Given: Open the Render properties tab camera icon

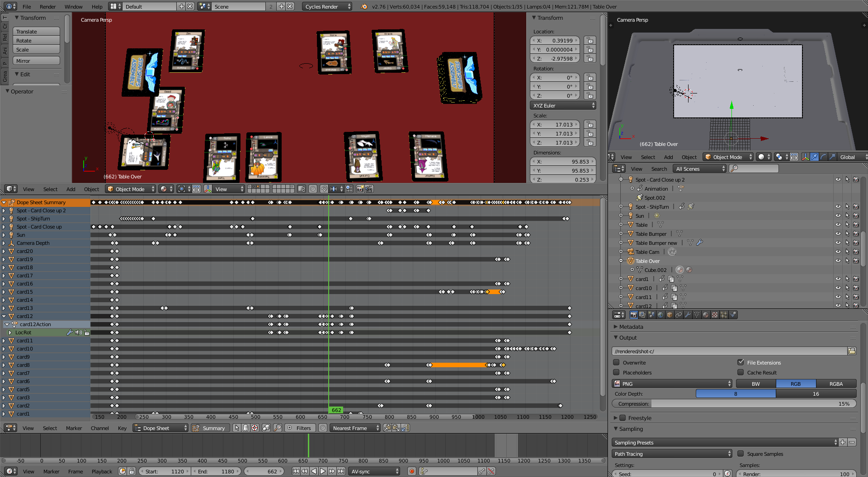Looking at the screenshot, I should 633,315.
